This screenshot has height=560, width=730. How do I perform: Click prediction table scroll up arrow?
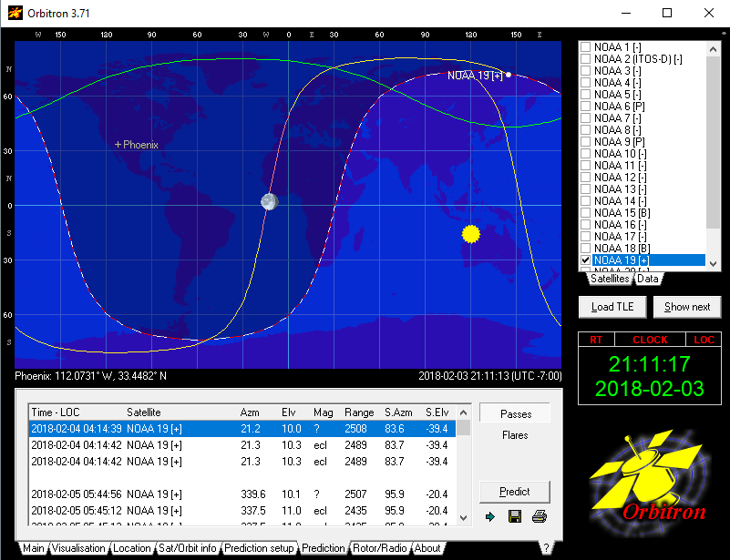pos(463,412)
